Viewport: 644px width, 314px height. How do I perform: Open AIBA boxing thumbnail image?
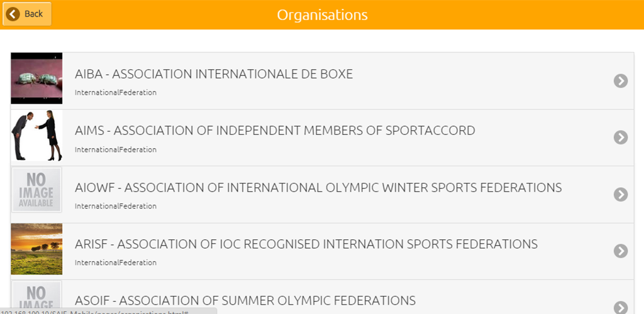(36, 78)
